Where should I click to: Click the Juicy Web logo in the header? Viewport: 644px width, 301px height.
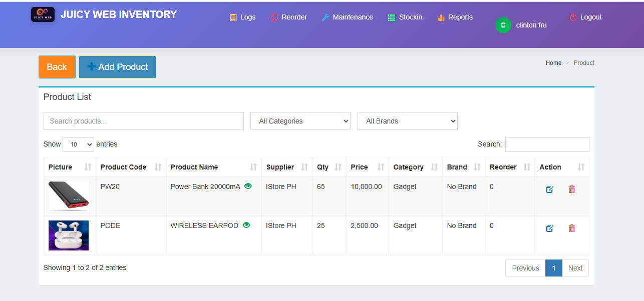pyautogui.click(x=43, y=14)
